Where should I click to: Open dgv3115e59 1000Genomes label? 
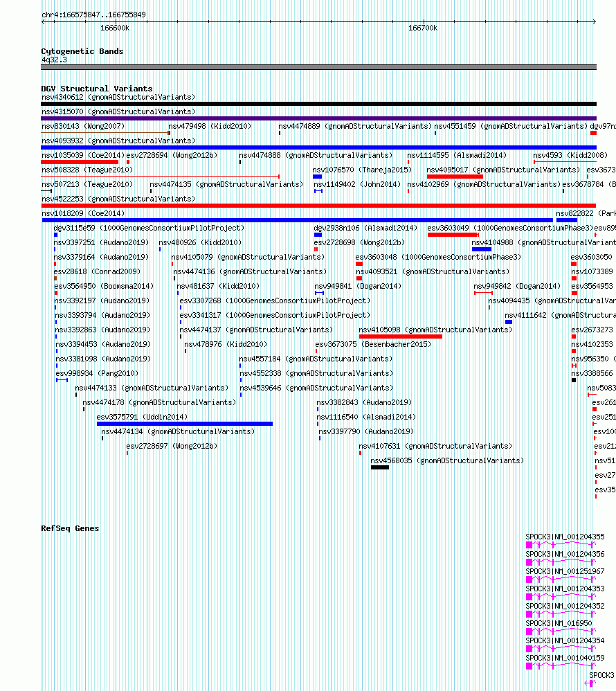pyautogui.click(x=149, y=228)
